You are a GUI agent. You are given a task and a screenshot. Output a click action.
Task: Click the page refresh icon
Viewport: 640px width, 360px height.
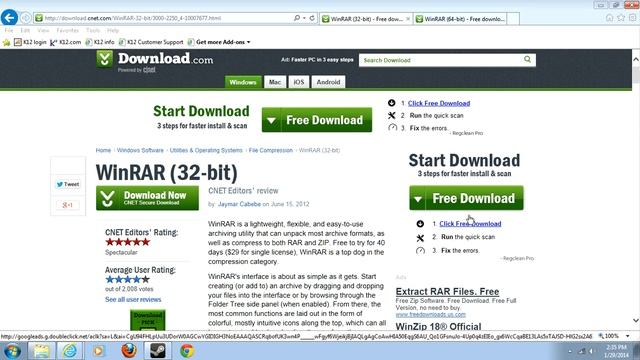(312, 18)
